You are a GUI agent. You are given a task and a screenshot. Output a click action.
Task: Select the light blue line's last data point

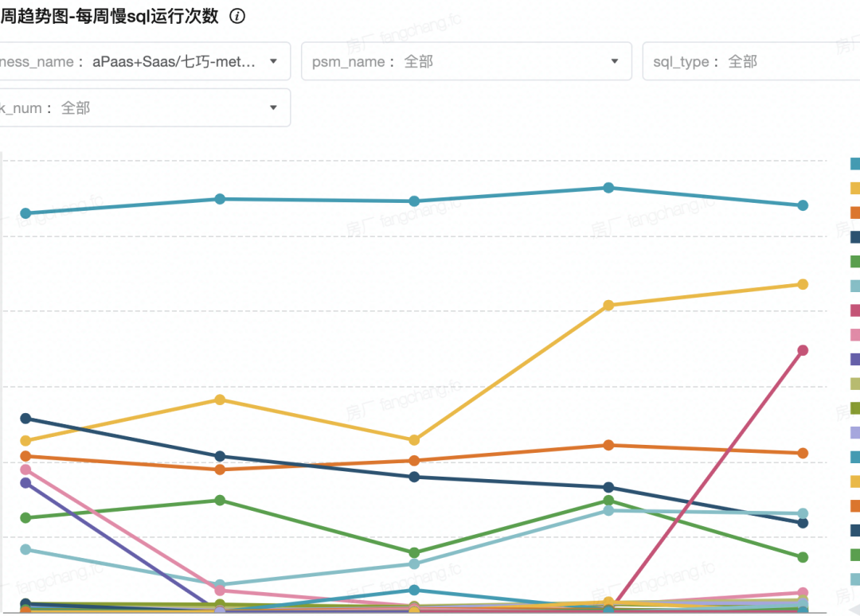click(803, 513)
